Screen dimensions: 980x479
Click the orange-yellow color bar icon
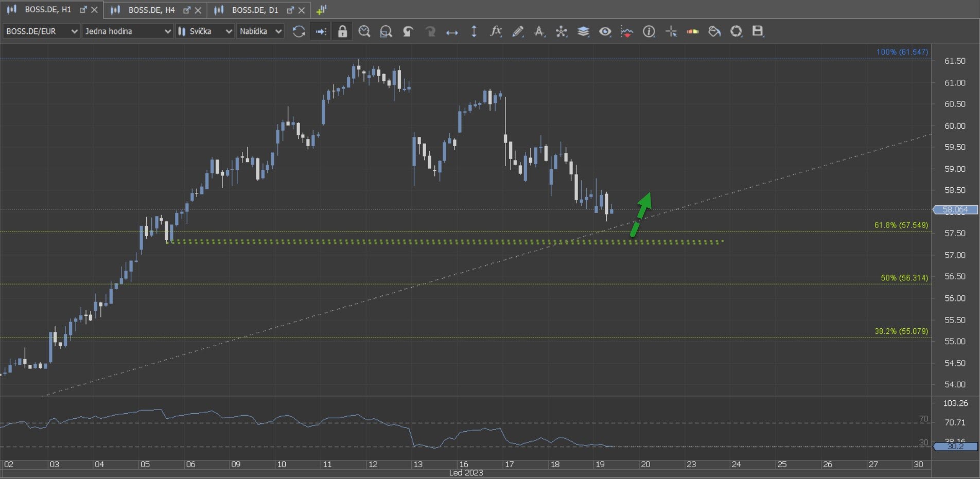click(x=693, y=31)
